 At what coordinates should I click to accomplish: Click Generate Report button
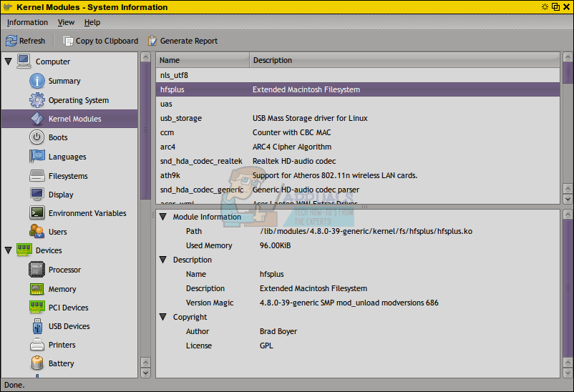click(183, 41)
